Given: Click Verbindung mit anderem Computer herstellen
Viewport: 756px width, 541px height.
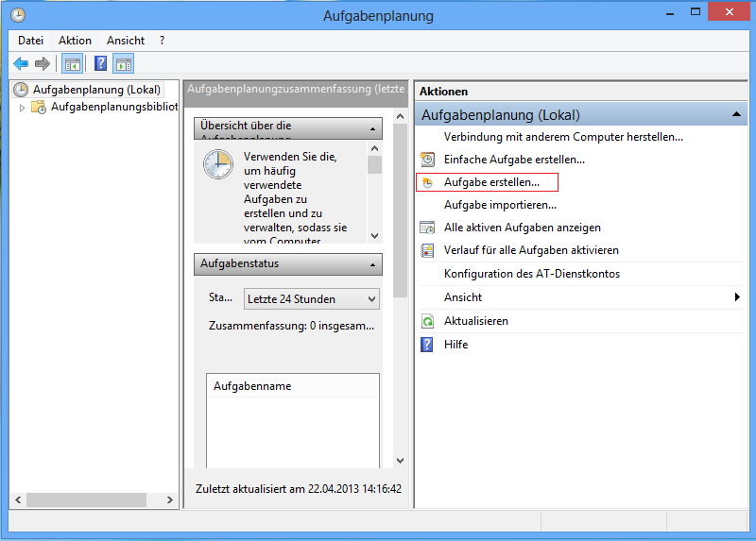Looking at the screenshot, I should [563, 137].
